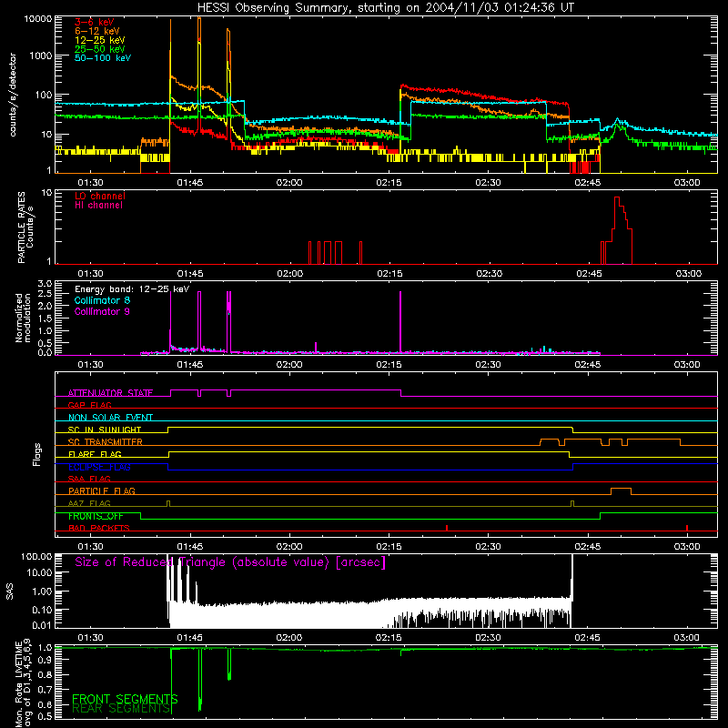This screenshot has height=728, width=728.
Task: Click the 02:30 label under the particle rates panel
Action: point(489,274)
